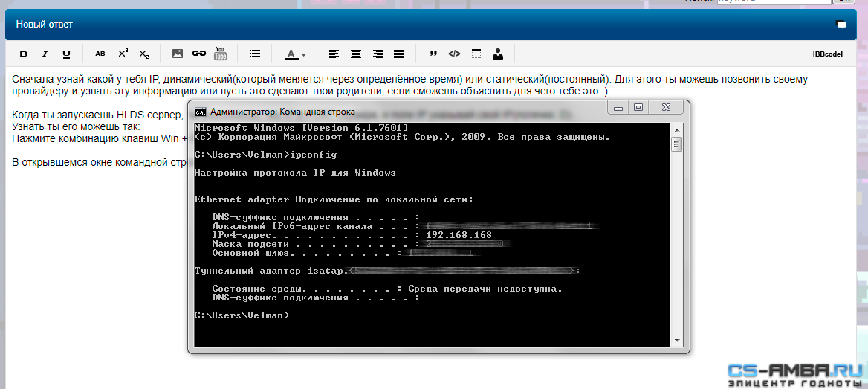Center-align the text
868x389 pixels.
[x=356, y=54]
